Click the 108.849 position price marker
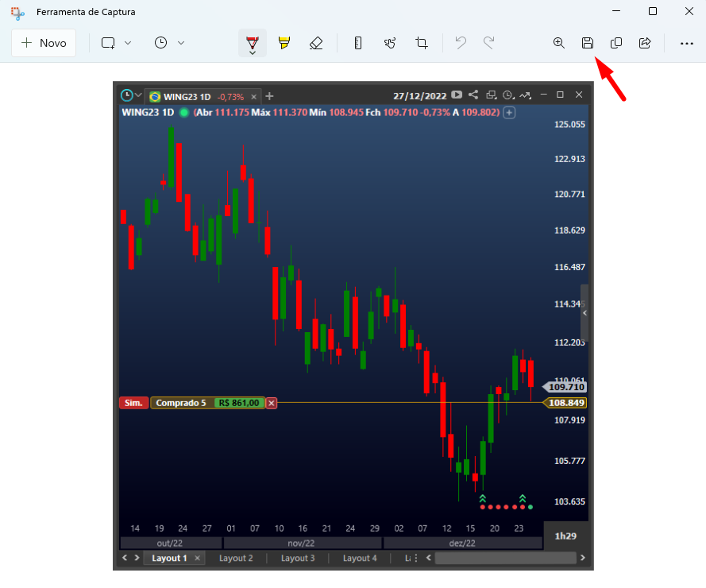This screenshot has width=706, height=588. pos(565,403)
